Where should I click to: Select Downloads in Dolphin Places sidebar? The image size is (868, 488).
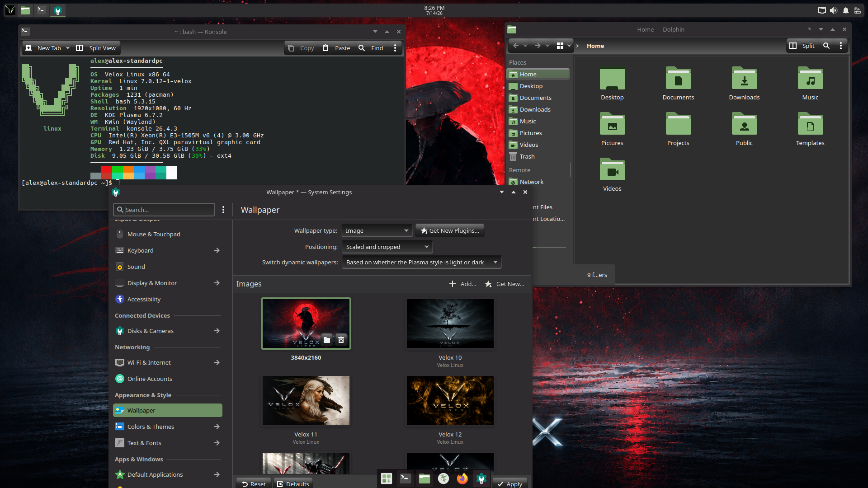[x=538, y=109]
